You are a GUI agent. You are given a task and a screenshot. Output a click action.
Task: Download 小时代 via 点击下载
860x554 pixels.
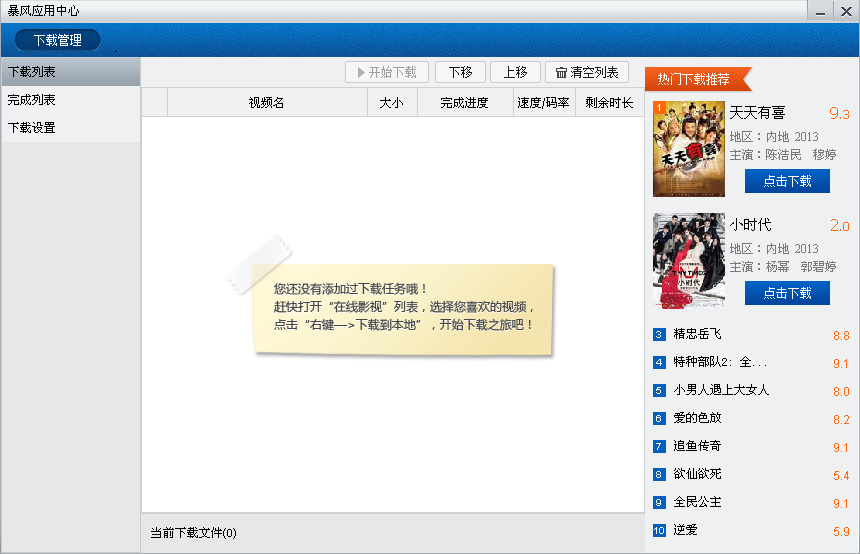pyautogui.click(x=787, y=293)
